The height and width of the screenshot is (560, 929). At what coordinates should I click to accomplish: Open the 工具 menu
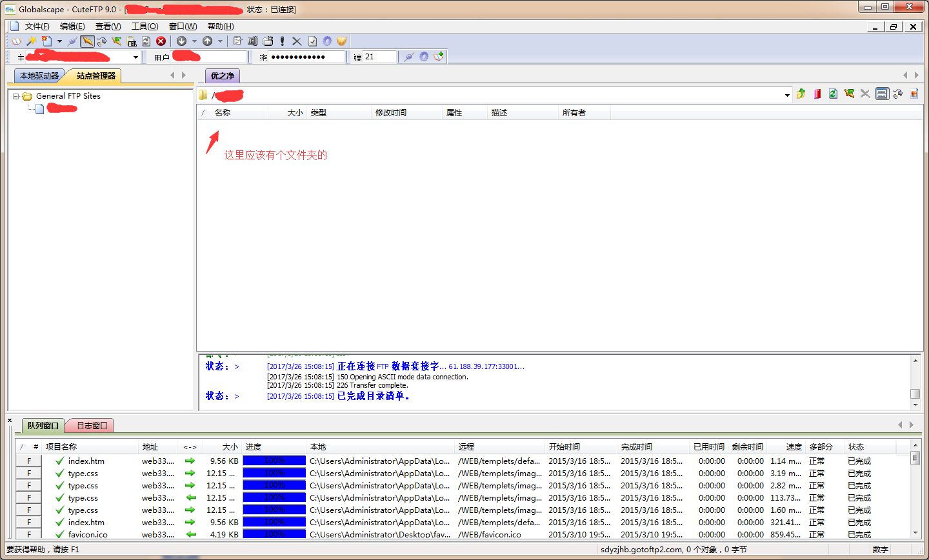pyautogui.click(x=145, y=26)
